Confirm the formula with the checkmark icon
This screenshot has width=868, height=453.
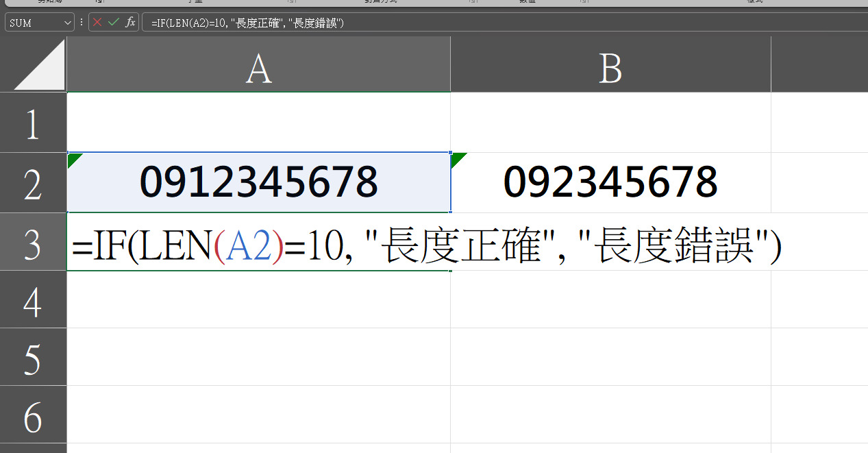click(114, 23)
